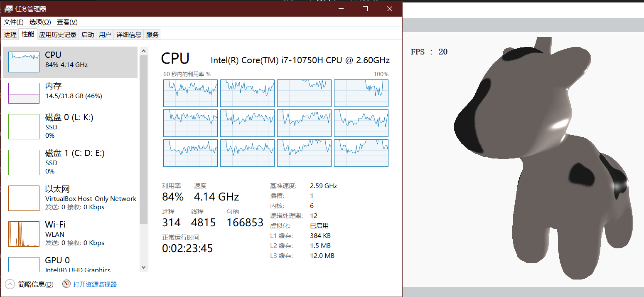This screenshot has height=297, width=644.
Task: Click the sidebar scroll down arrow
Action: (x=144, y=267)
